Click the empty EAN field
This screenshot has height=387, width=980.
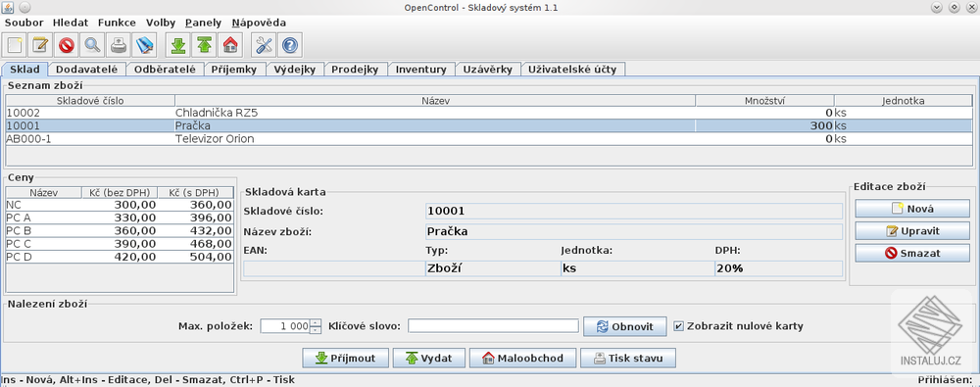[334, 268]
